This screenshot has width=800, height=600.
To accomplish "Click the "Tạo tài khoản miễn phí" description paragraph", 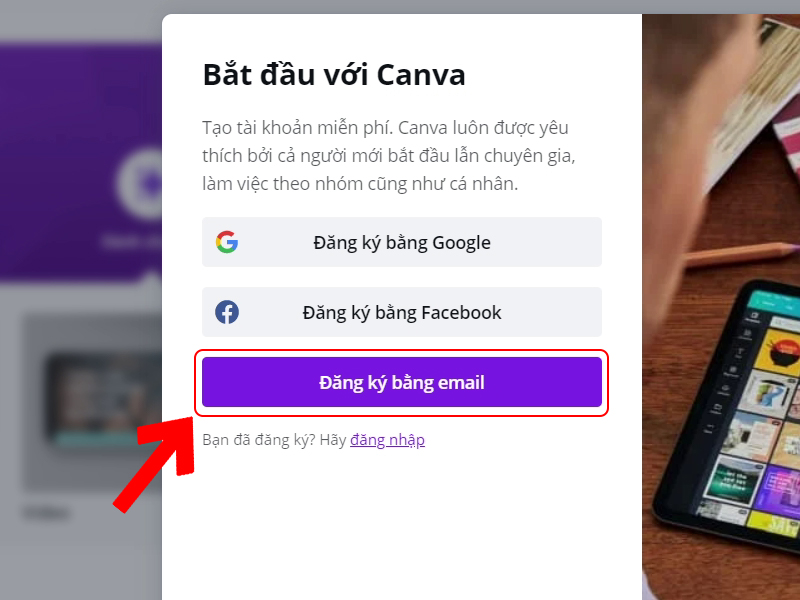I will tap(389, 156).
